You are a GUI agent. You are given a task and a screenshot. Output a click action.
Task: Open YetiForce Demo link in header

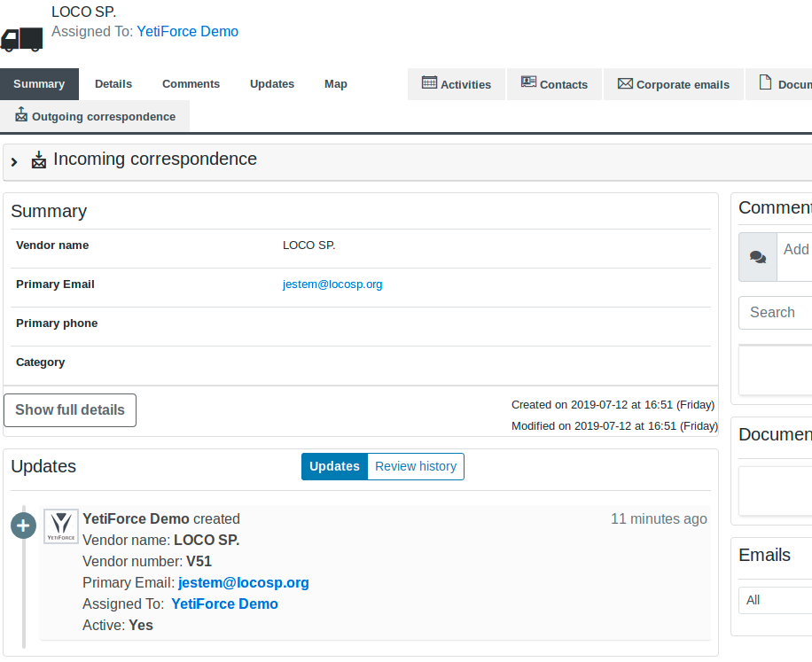187,32
